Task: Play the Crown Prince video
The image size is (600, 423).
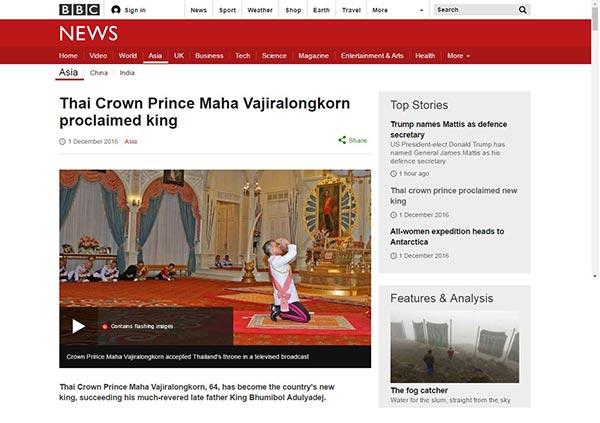Action: pyautogui.click(x=78, y=326)
